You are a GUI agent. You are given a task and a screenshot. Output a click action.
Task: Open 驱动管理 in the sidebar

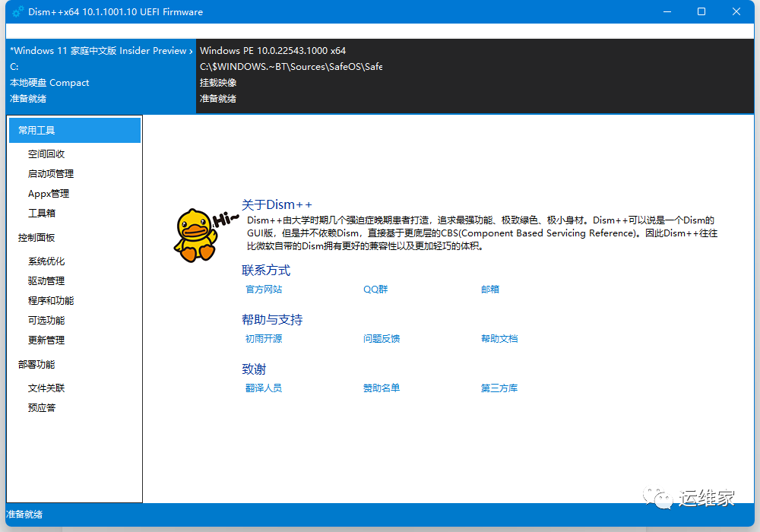pyautogui.click(x=46, y=281)
